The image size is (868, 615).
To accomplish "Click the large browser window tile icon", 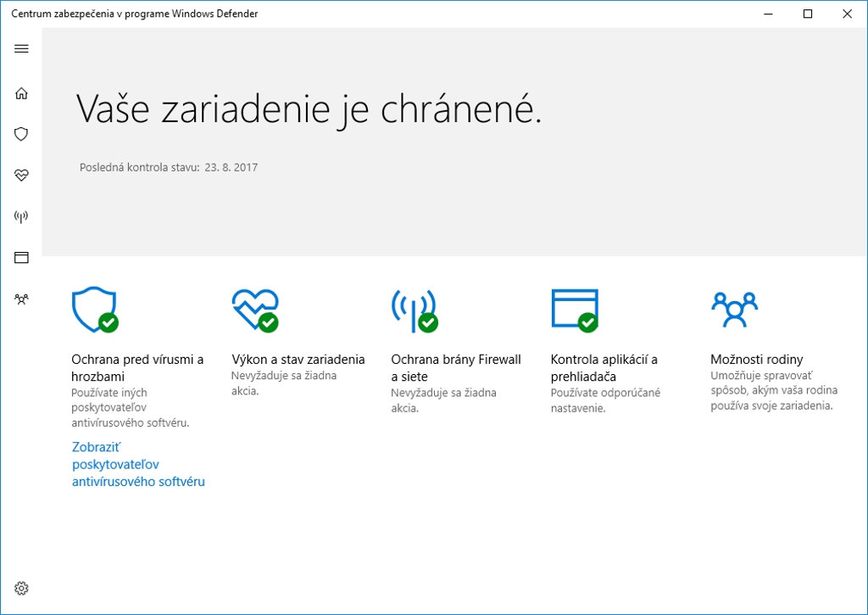I will (x=574, y=310).
